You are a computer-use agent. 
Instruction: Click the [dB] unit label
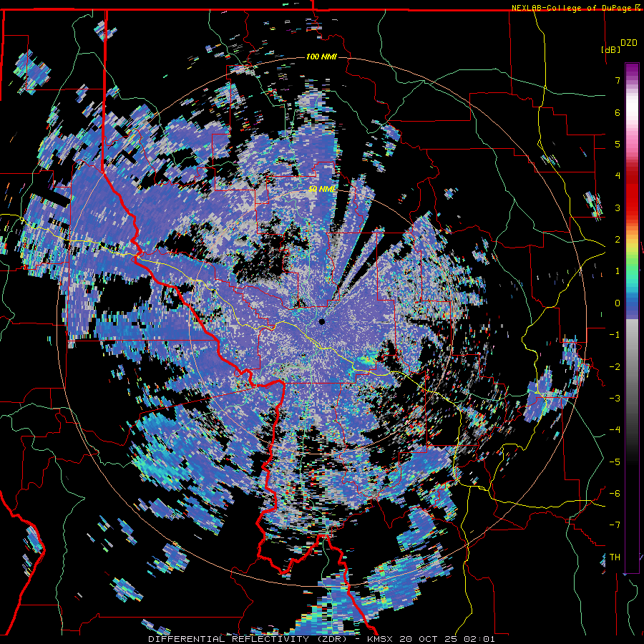pyautogui.click(x=610, y=49)
